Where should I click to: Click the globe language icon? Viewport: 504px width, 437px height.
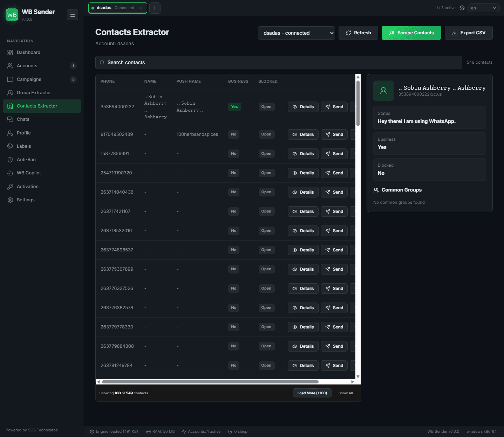462,8
